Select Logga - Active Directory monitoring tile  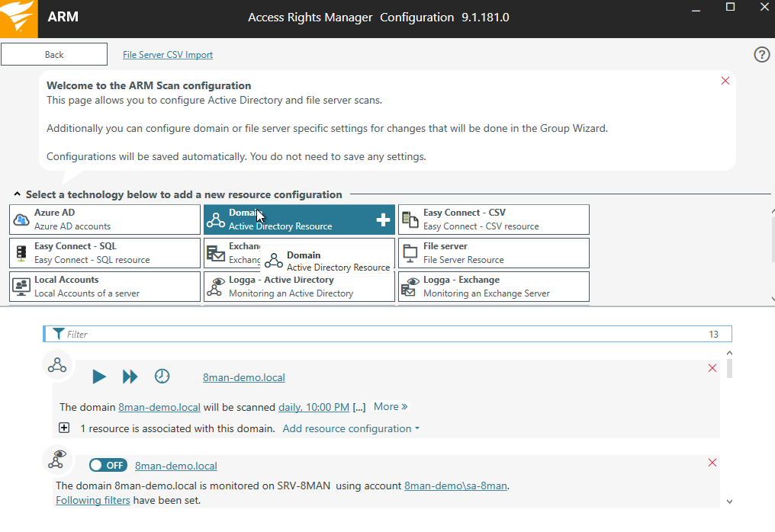coord(299,287)
